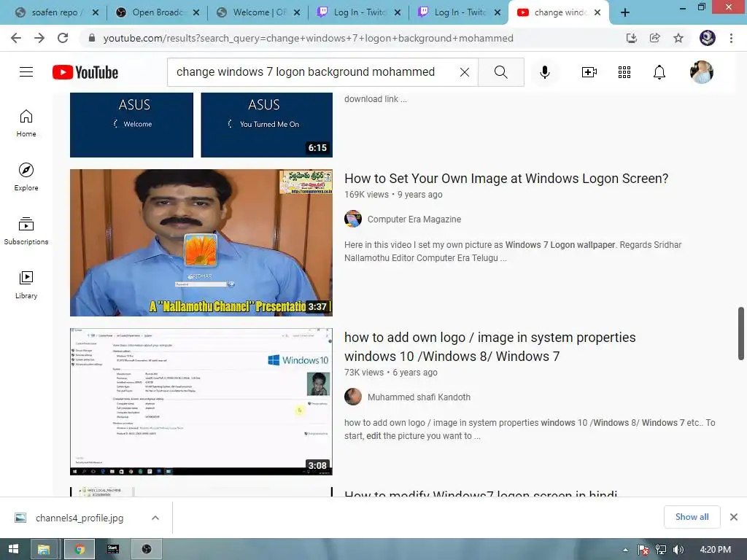
Task: Start voice search with microphone icon
Action: (x=544, y=72)
